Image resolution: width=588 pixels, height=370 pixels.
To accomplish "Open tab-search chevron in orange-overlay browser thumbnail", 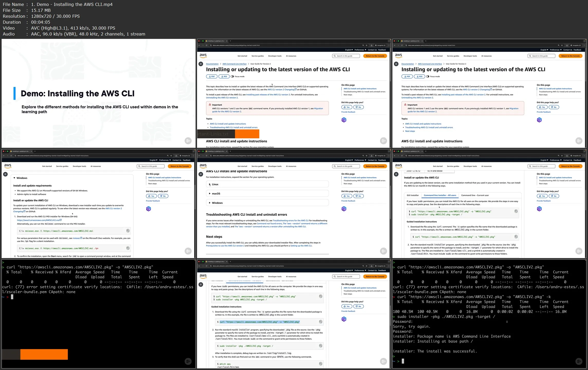I will tap(389, 41).
